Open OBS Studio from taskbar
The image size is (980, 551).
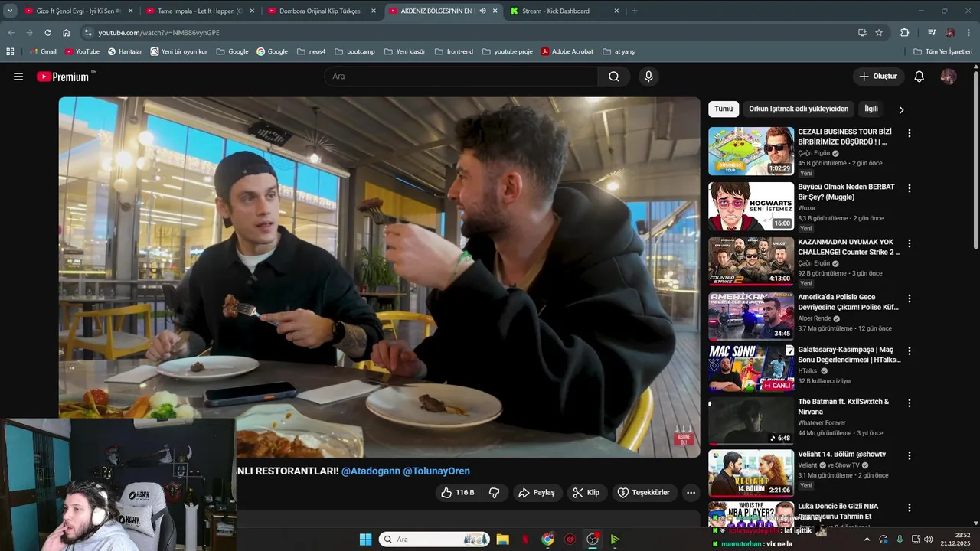point(593,540)
